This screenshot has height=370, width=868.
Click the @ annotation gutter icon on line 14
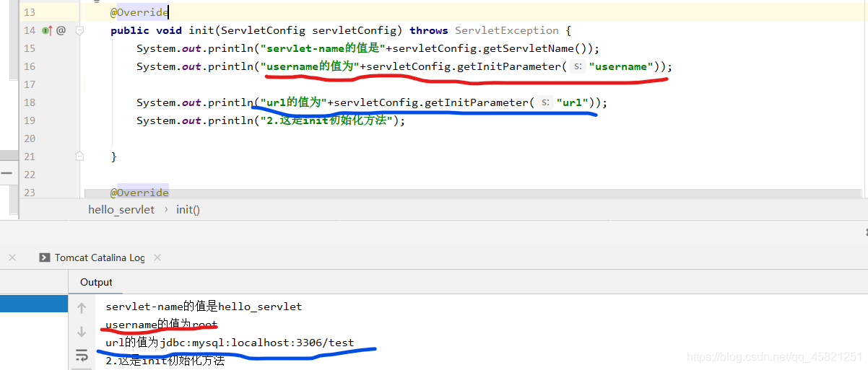point(61,30)
